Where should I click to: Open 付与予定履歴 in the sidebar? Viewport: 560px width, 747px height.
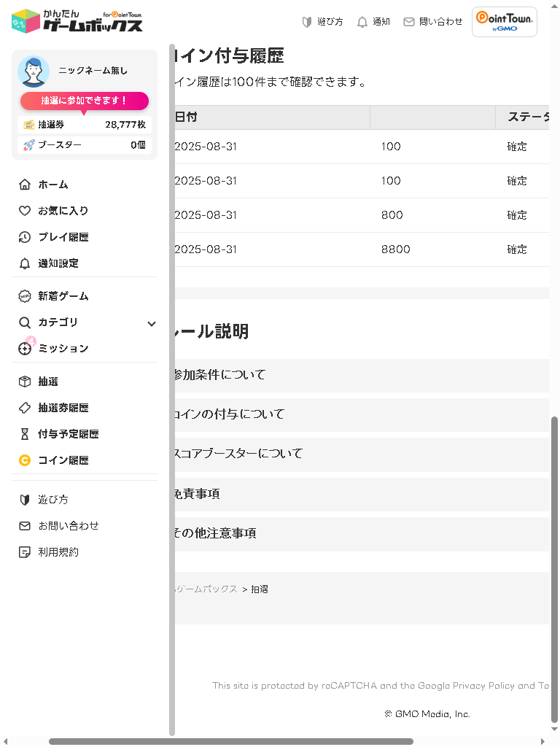[68, 434]
